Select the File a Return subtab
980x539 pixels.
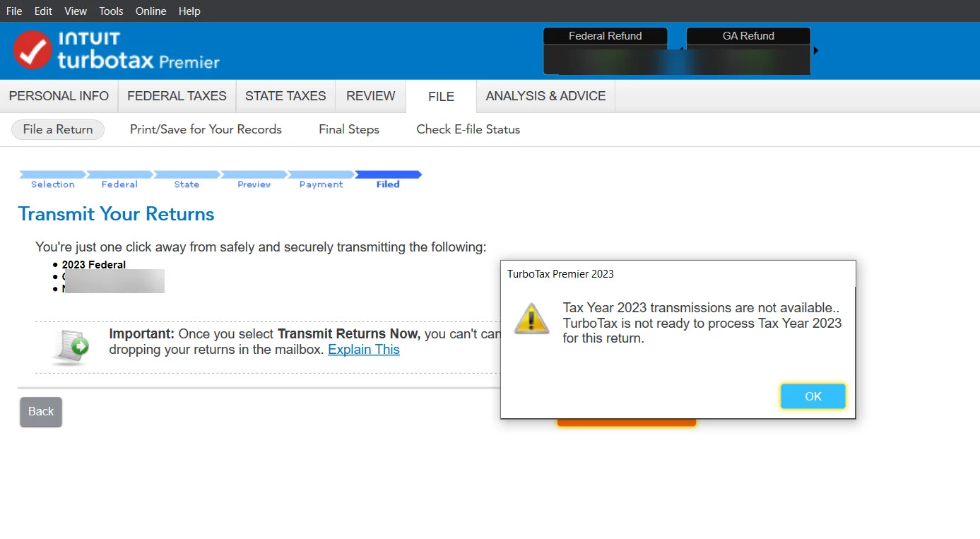[58, 129]
